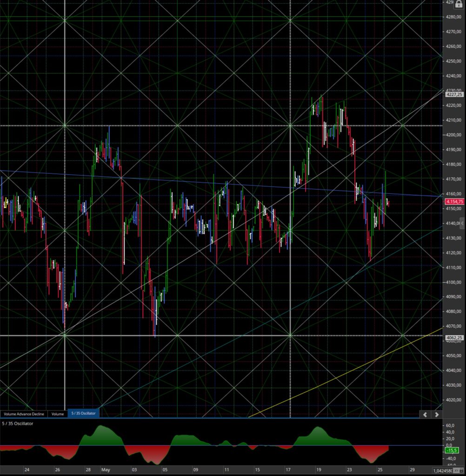The height and width of the screenshot is (476, 466).
Task: Click the 24 label on the date axis
Action: (x=27, y=469)
